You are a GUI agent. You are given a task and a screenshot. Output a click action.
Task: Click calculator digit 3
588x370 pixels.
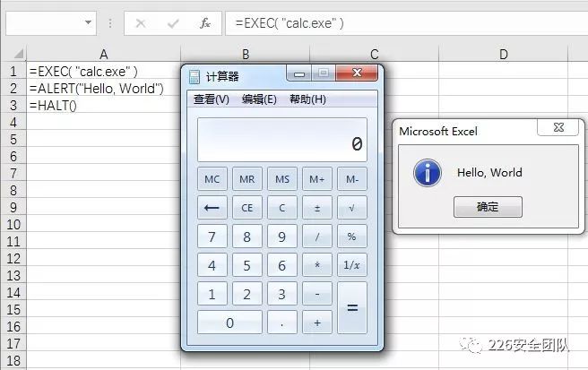282,294
